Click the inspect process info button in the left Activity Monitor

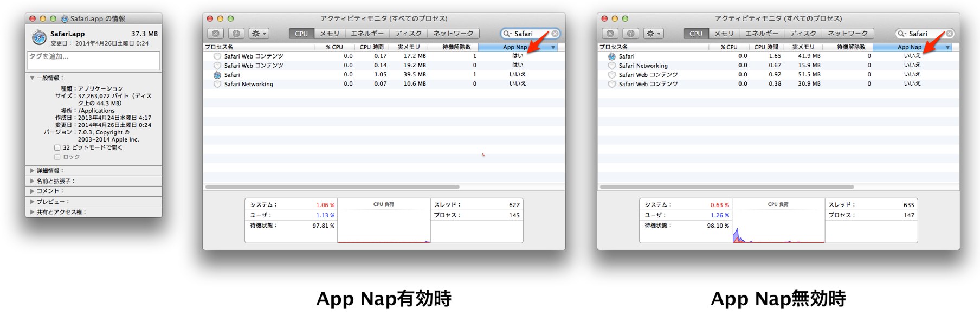coord(236,34)
